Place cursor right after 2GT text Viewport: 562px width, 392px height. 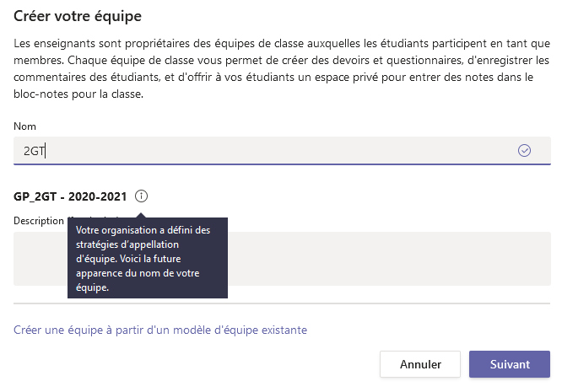tap(46, 151)
